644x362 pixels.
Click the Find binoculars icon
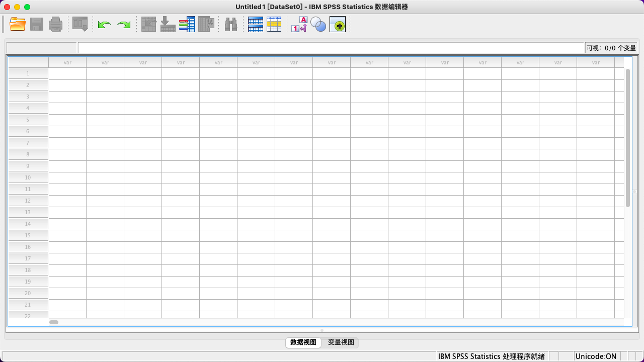231,24
